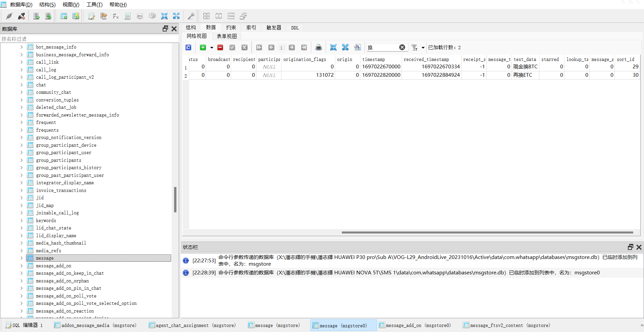Open the add-row dropdown arrow
This screenshot has width=644, height=332.
point(212,48)
